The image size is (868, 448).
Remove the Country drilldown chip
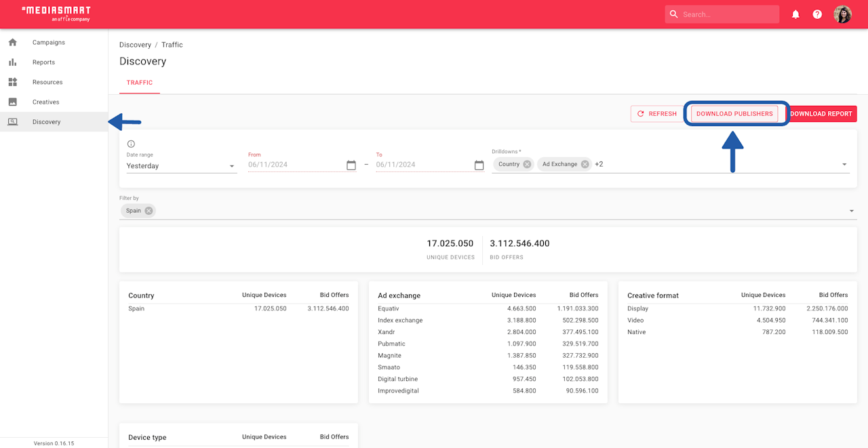click(528, 164)
